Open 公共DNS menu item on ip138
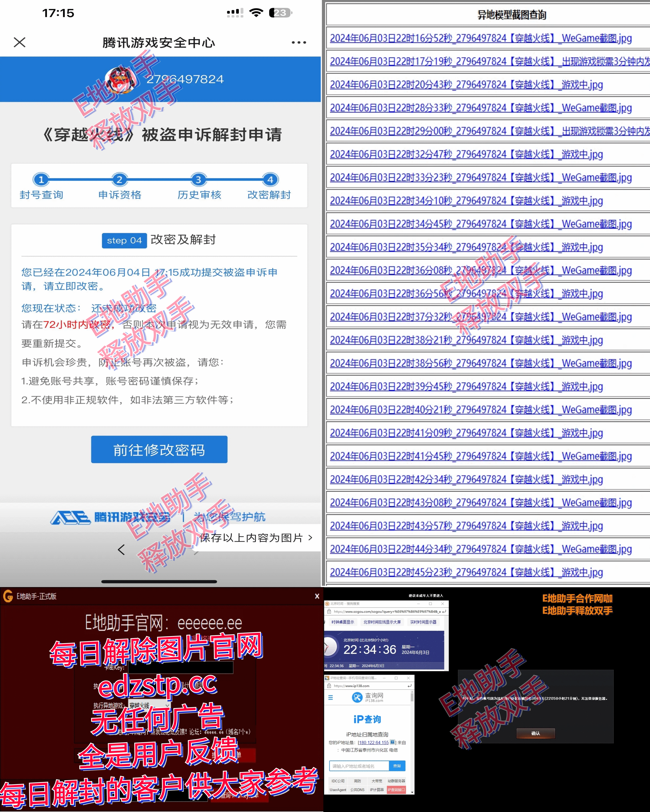This screenshot has height=812, width=650. coord(358,790)
